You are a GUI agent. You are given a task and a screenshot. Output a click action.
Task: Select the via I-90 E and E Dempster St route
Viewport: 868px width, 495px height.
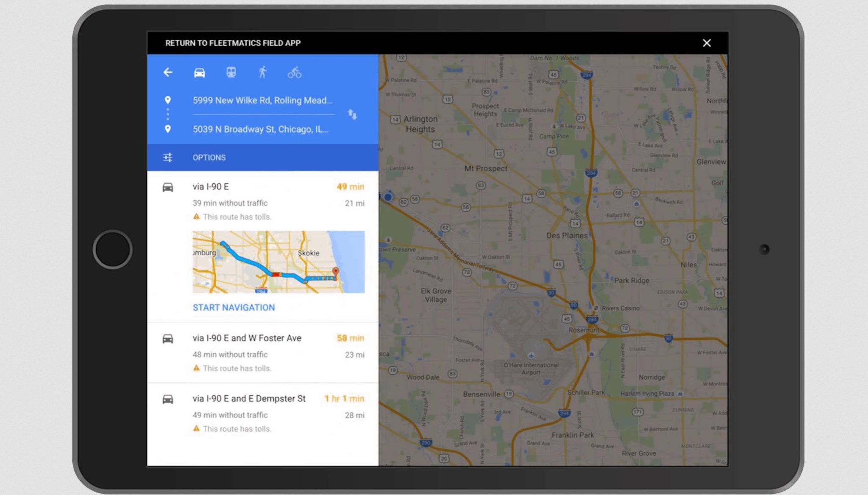248,398
